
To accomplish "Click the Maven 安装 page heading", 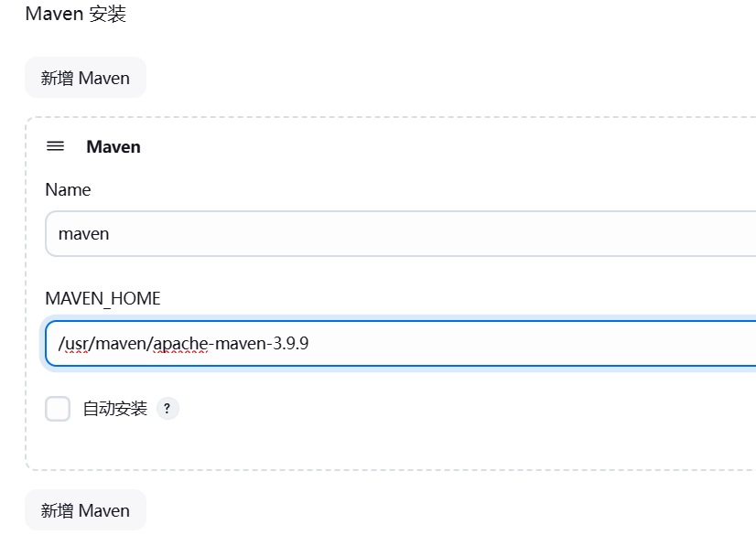I will 76,14.
